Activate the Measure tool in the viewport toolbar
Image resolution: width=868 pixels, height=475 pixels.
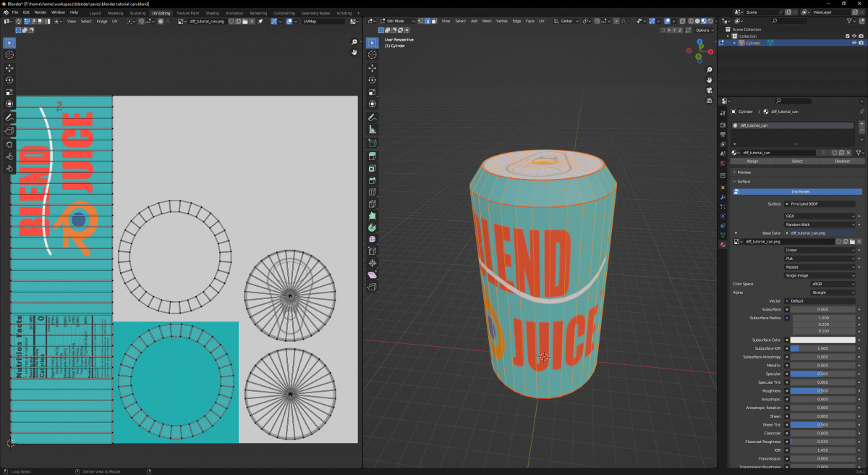coord(371,130)
